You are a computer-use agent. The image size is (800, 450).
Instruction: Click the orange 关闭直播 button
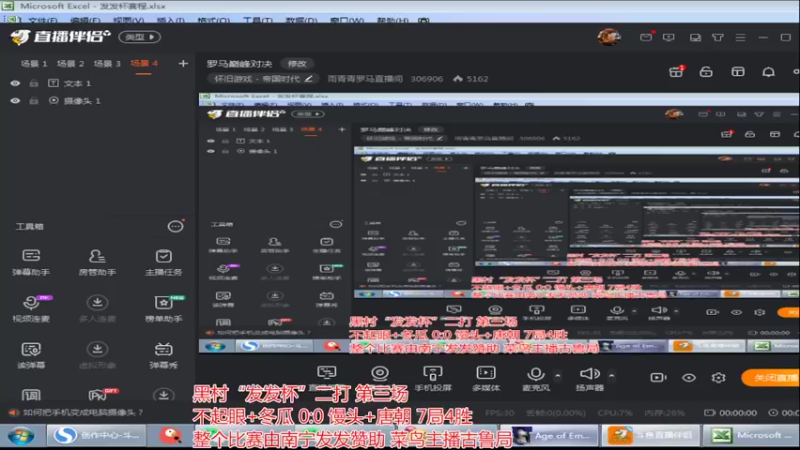(770, 378)
